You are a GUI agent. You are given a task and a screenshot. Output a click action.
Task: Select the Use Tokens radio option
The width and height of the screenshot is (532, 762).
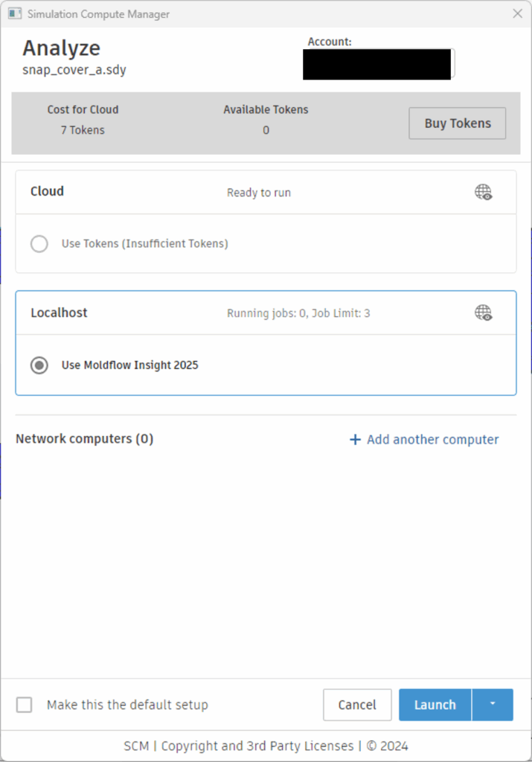(39, 243)
